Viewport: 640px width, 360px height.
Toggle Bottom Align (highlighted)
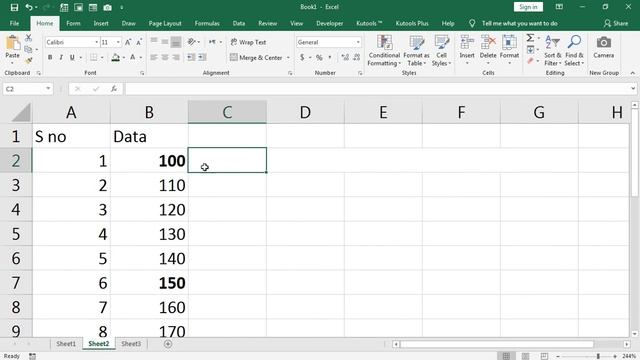pyautogui.click(x=176, y=42)
